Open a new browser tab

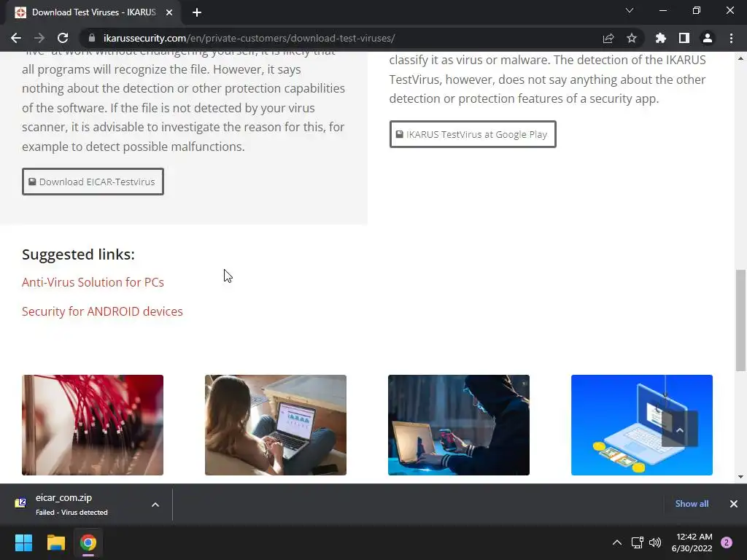pos(197,12)
